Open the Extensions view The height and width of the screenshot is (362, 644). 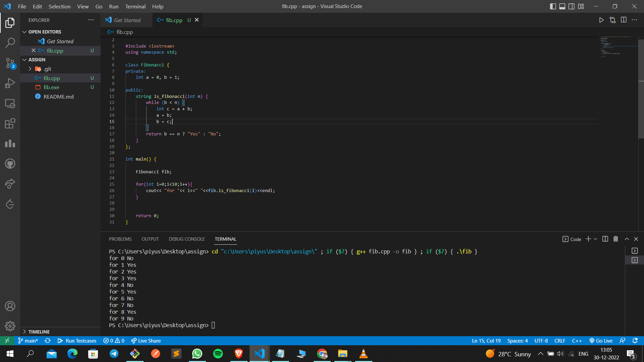[x=10, y=123]
